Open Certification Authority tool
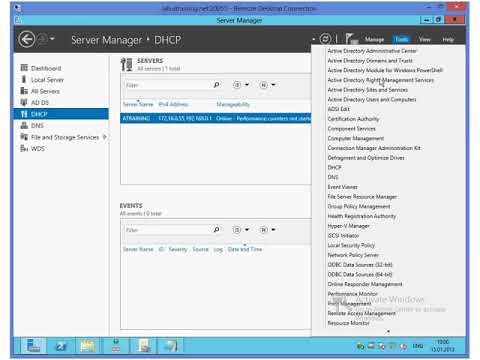Screen dimensions: 480x360 pyautogui.click(x=353, y=119)
